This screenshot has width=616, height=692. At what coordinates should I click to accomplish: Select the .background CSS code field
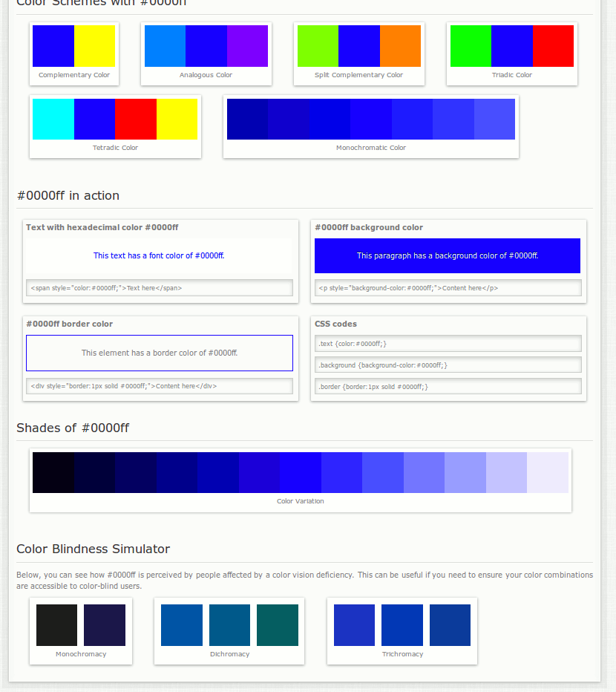click(448, 365)
